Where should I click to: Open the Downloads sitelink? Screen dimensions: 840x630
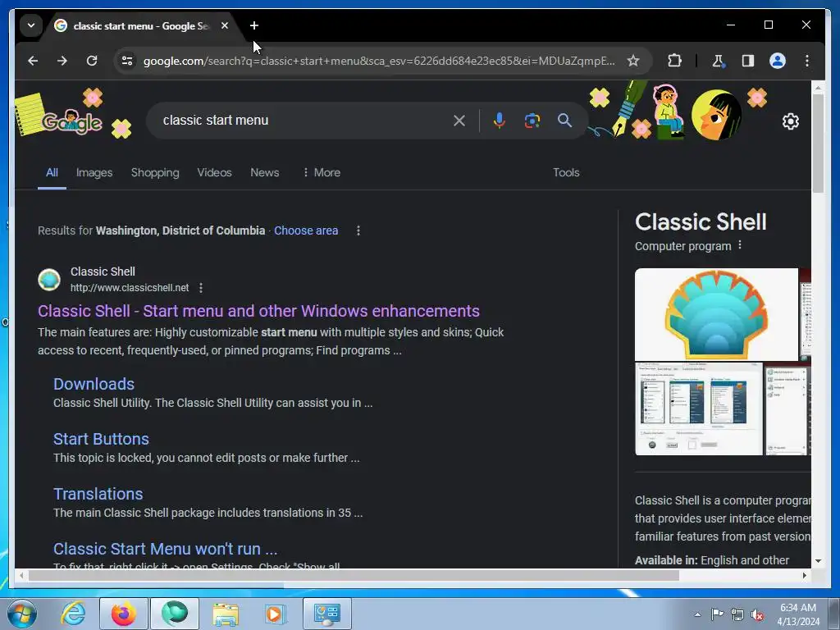coord(94,384)
